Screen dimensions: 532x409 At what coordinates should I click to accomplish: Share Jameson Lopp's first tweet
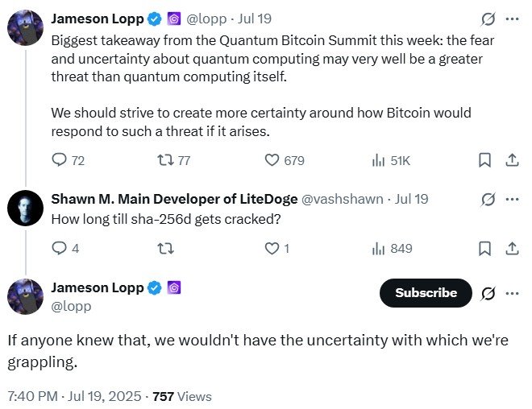[x=511, y=160]
